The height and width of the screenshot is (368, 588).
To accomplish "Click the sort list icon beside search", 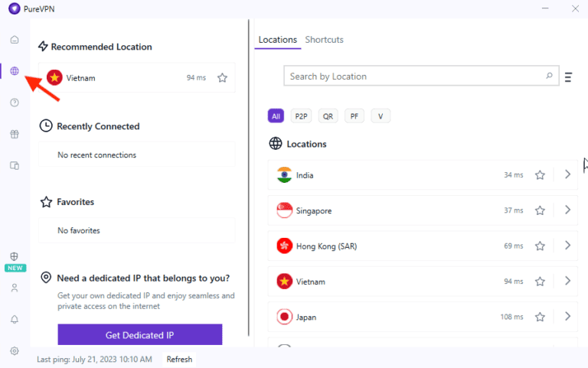I will pos(568,77).
